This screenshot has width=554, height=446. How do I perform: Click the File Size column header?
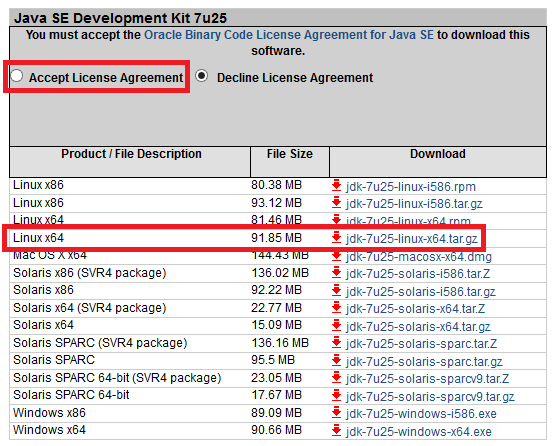pyautogui.click(x=290, y=154)
